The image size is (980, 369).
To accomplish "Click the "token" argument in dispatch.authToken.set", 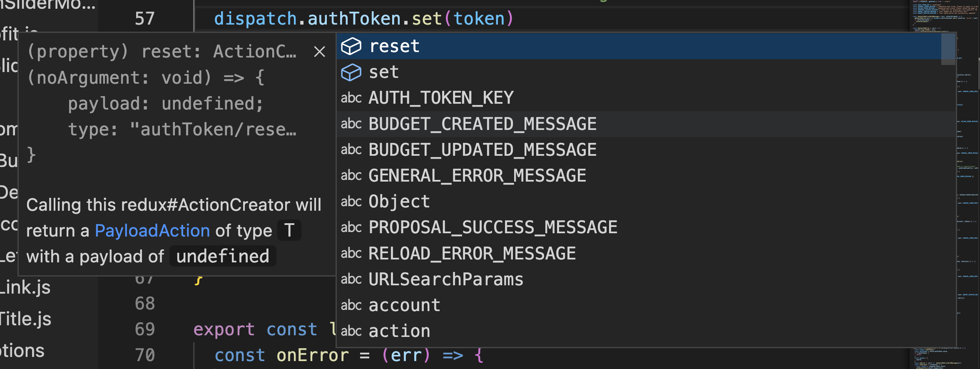I will coord(480,17).
